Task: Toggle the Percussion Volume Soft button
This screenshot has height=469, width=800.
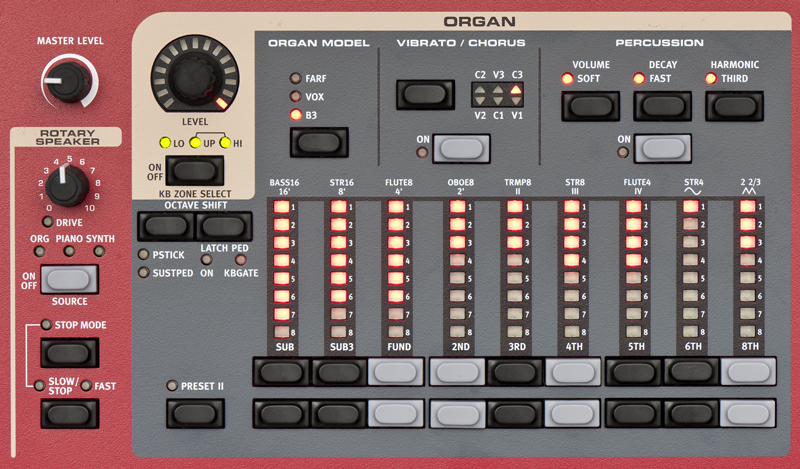Action: point(590,106)
